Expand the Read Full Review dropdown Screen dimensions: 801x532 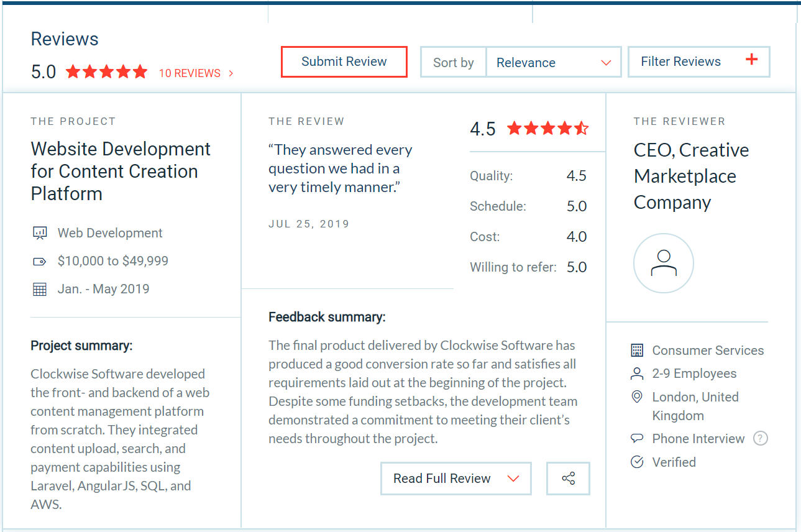455,479
